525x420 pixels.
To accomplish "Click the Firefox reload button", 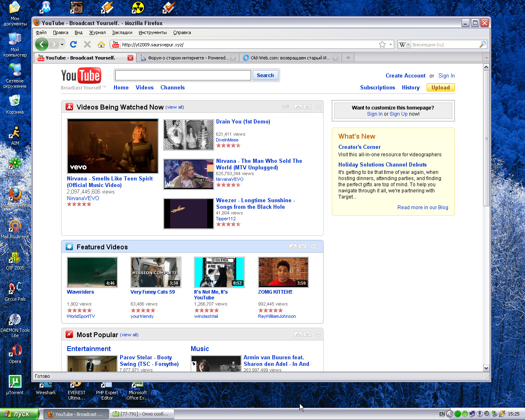I will [x=73, y=44].
